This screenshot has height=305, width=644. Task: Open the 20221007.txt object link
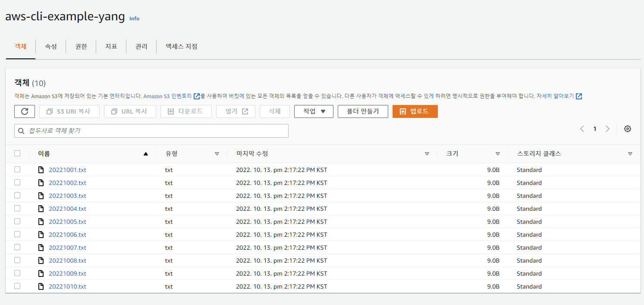pyautogui.click(x=67, y=248)
